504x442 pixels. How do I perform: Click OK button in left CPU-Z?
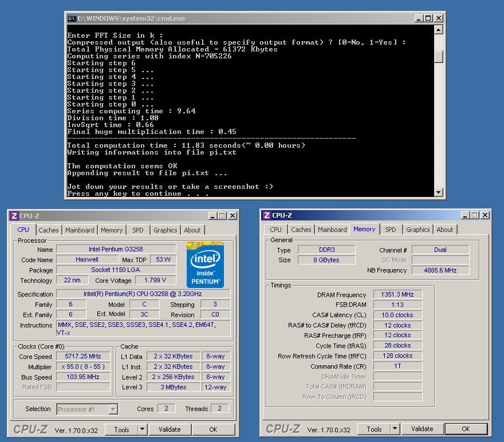tap(214, 429)
